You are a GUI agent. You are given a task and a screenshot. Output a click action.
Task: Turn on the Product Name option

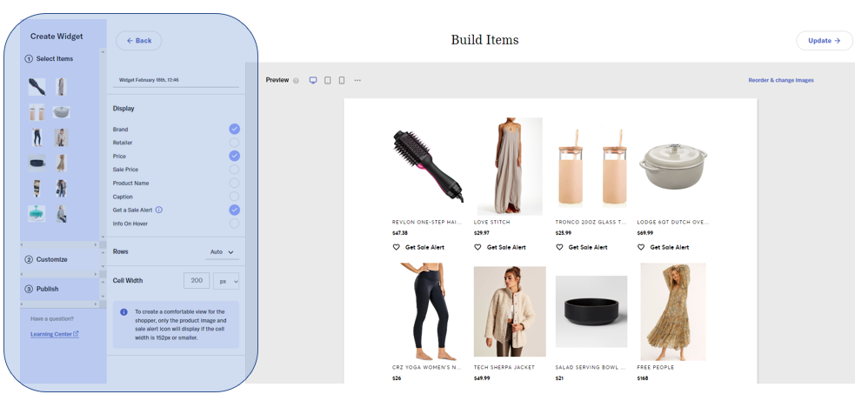(x=234, y=183)
